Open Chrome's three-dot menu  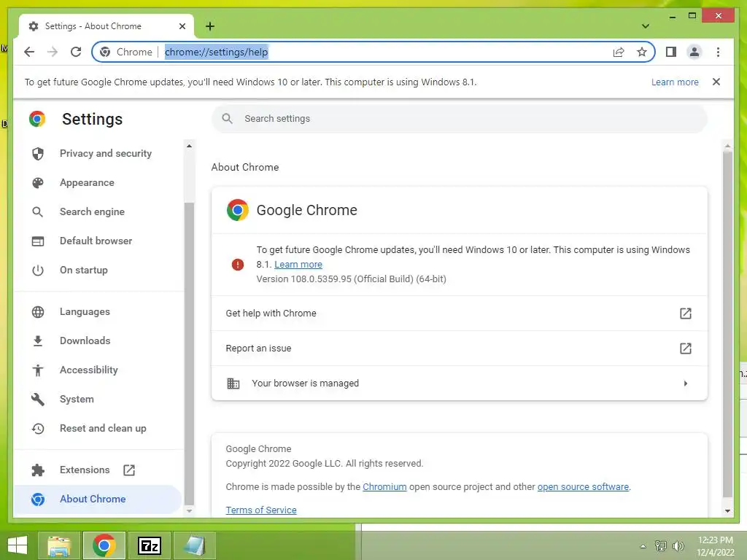tap(718, 52)
